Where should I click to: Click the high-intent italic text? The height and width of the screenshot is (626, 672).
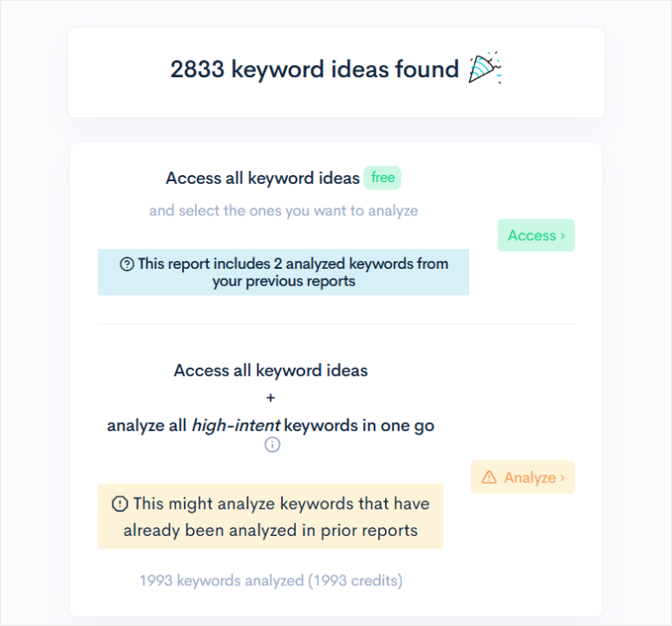236,426
